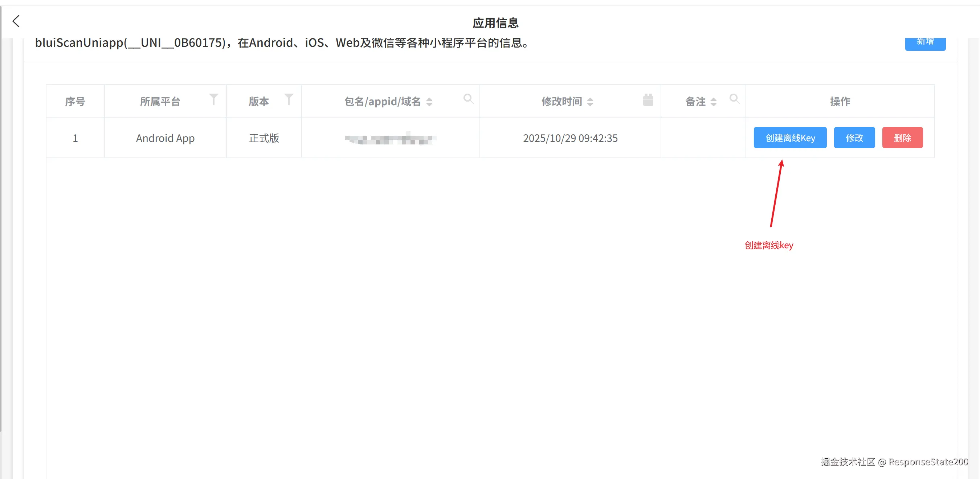Open the 版本 column filter icon
980x479 pixels.
click(x=289, y=100)
